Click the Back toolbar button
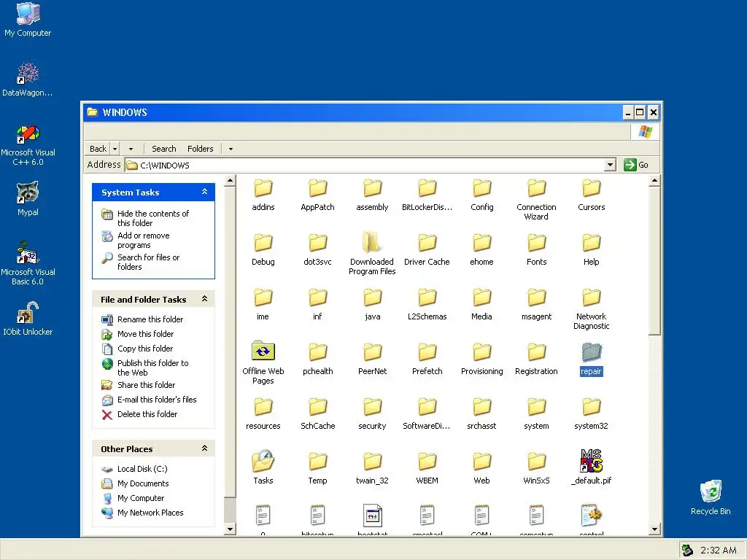747x560 pixels. [98, 149]
